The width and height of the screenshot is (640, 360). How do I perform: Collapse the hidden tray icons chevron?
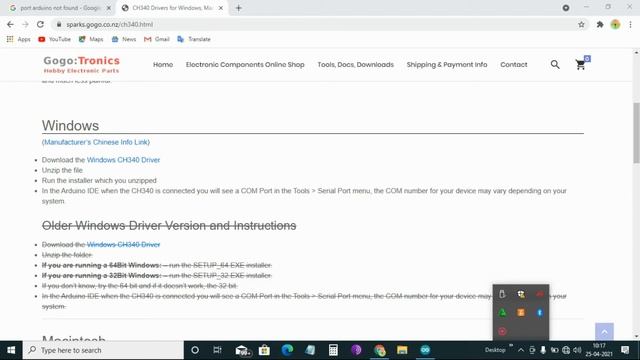521,350
